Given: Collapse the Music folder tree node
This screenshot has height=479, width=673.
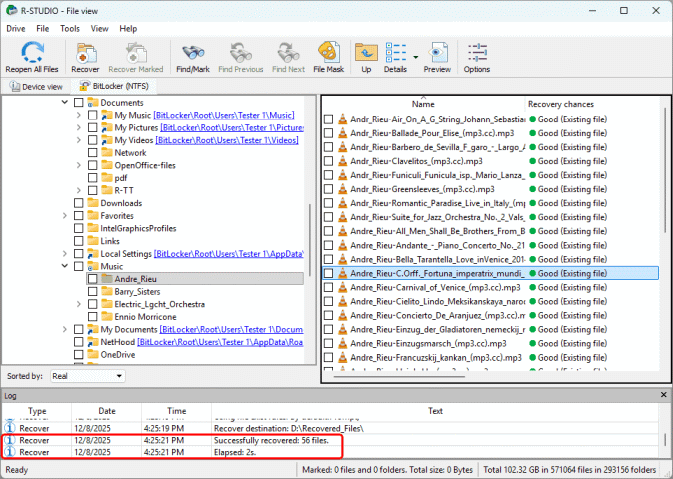Looking at the screenshot, I should point(66,266).
